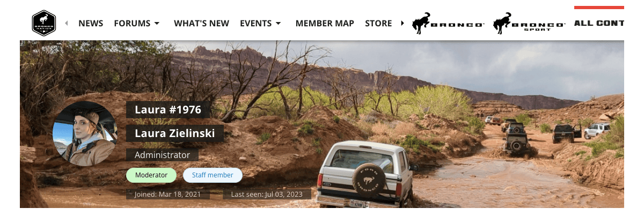Open the Bronco Sport logo link
This screenshot has height=215, width=644.
pos(529,23)
